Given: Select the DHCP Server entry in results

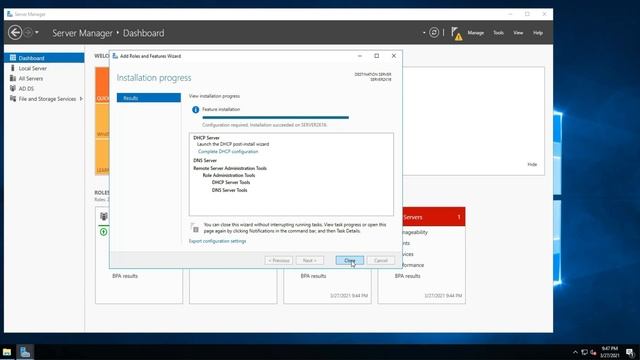Looking at the screenshot, I should click(x=206, y=138).
